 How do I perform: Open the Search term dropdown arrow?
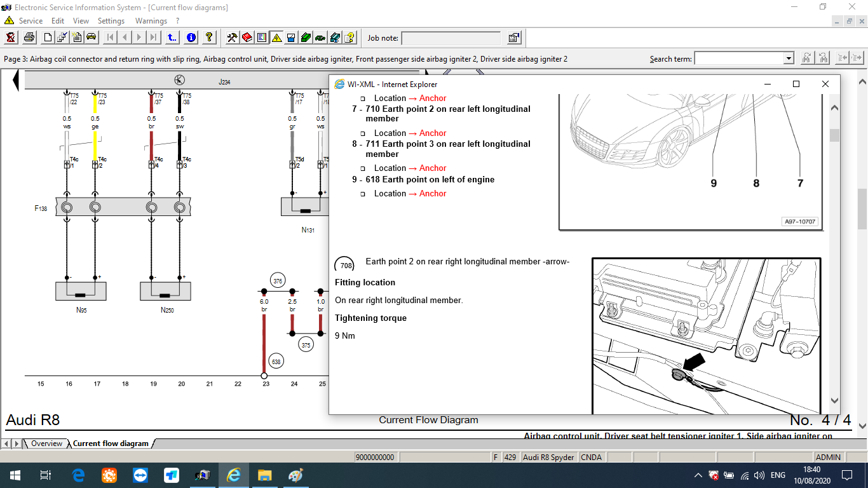[789, 58]
